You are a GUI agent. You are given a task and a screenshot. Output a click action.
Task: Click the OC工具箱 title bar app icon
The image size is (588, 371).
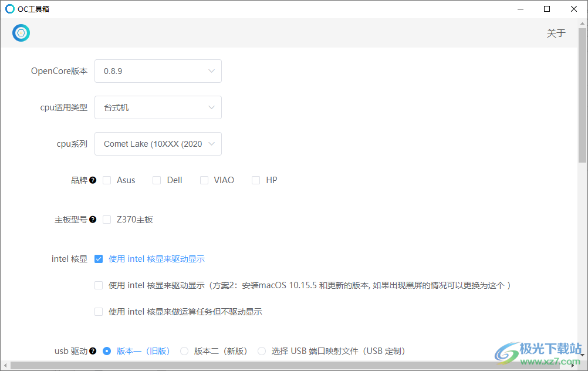click(10, 9)
